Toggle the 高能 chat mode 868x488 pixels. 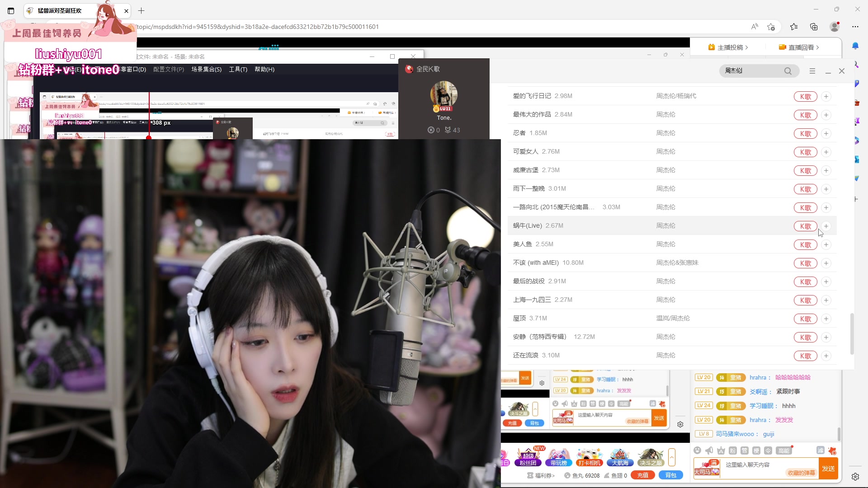(783, 450)
